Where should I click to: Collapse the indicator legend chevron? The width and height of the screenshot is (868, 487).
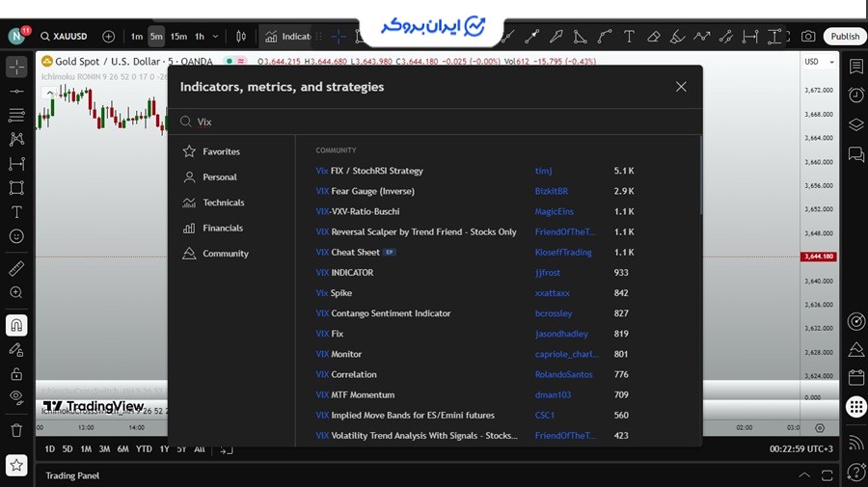coord(49,92)
